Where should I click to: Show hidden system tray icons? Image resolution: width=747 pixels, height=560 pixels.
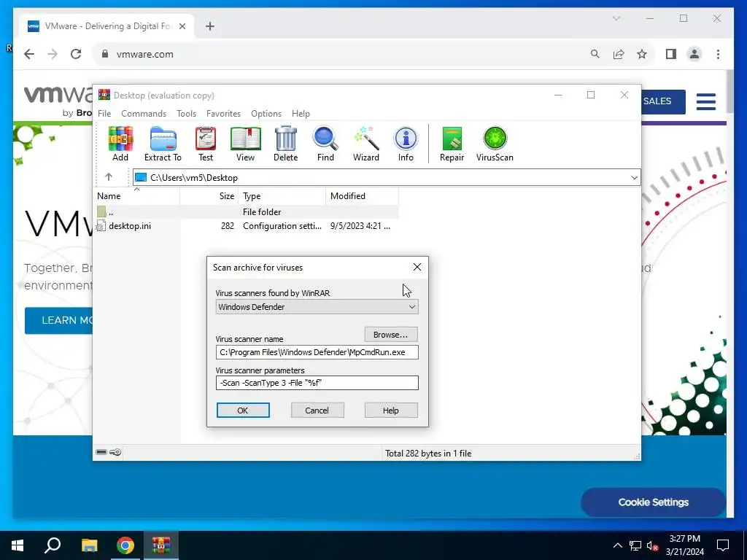pos(617,545)
